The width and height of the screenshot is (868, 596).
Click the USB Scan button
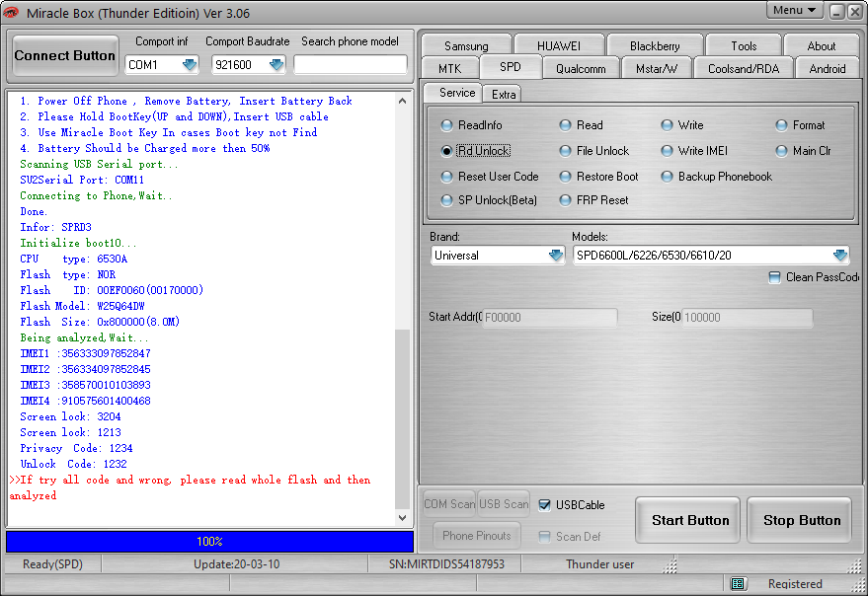coord(504,504)
